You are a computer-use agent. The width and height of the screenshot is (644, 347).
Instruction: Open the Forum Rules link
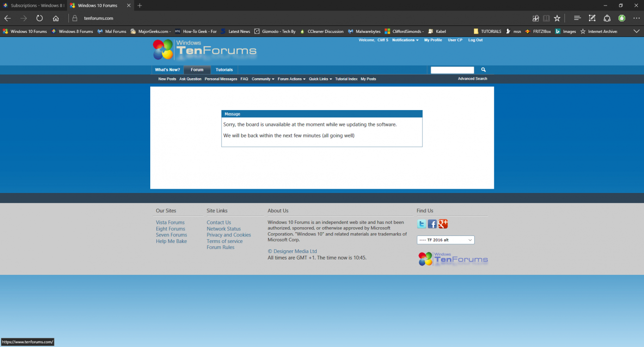pos(221,248)
